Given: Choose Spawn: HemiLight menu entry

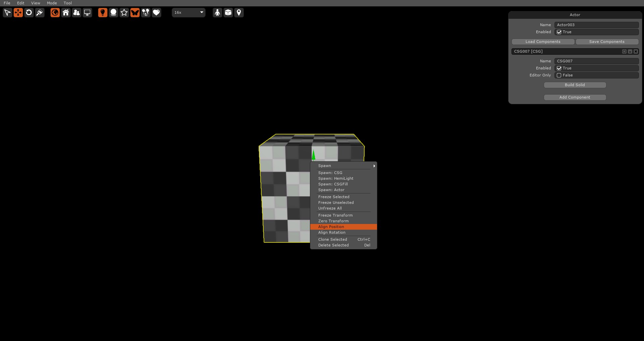Looking at the screenshot, I should (x=343, y=179).
